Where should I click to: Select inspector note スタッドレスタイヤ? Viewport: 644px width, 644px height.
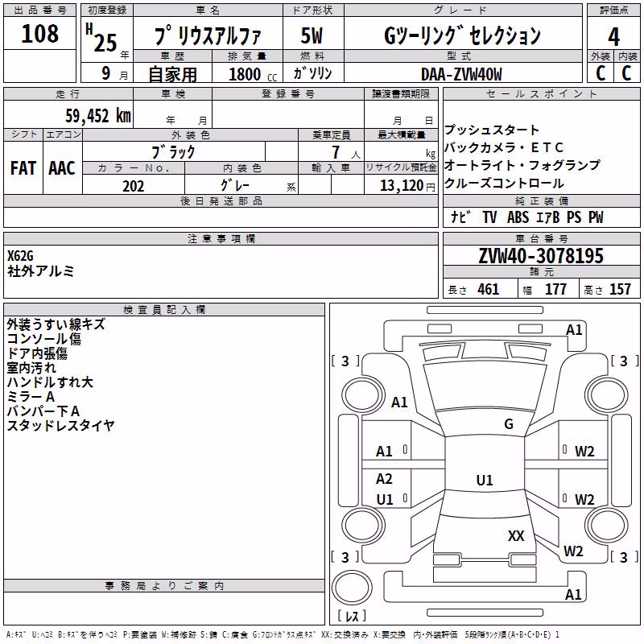[x=61, y=426]
